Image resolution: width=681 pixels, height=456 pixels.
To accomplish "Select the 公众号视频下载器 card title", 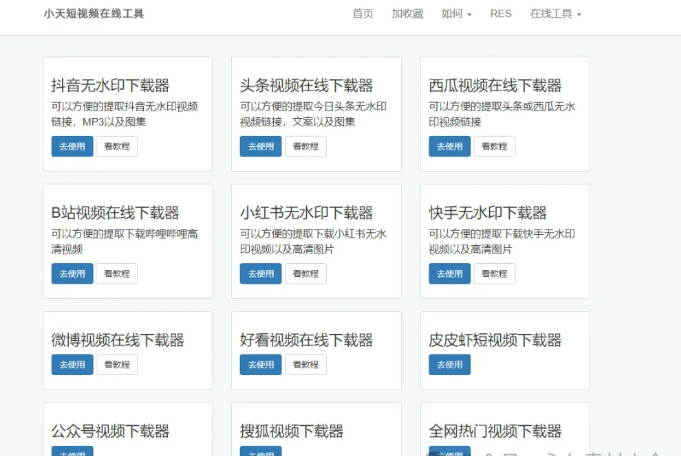I will point(110,431).
